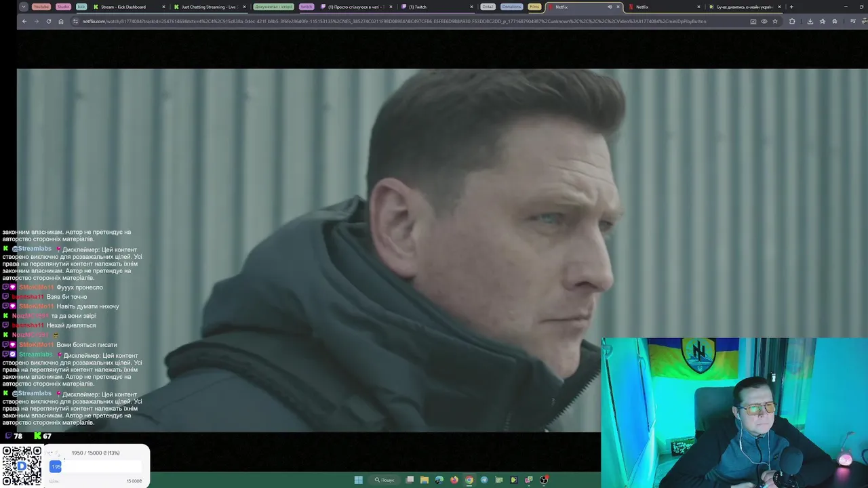This screenshot has height=488, width=868.
Task: Expand the Документалі і історія tab group
Action: pyautogui.click(x=274, y=7)
